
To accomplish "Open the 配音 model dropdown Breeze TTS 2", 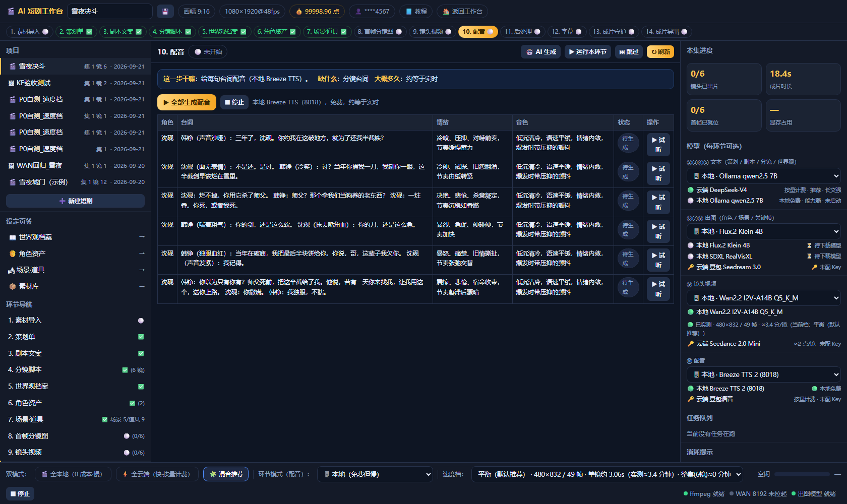I will tap(763, 374).
